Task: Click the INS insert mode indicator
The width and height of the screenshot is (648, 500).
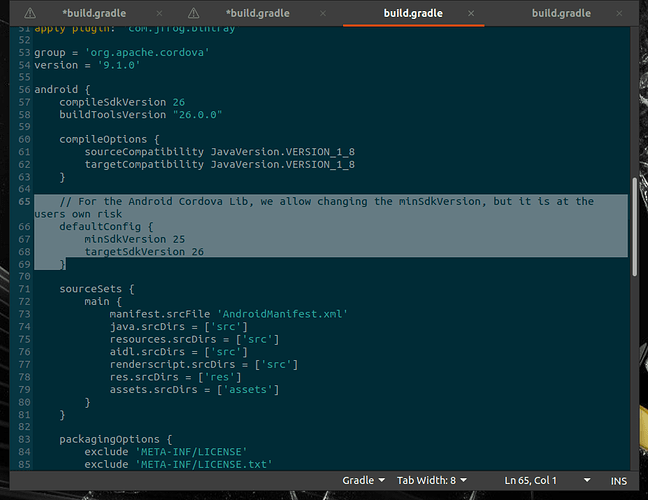Action: pyautogui.click(x=619, y=481)
